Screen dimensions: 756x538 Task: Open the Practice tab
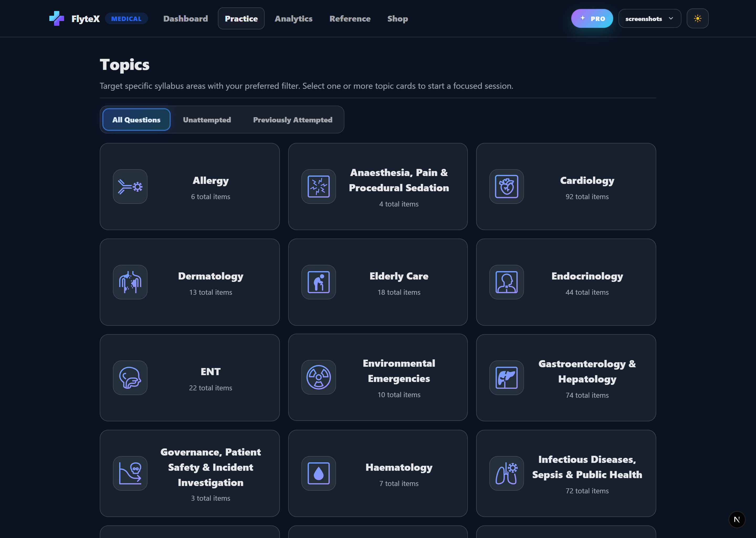tap(241, 19)
